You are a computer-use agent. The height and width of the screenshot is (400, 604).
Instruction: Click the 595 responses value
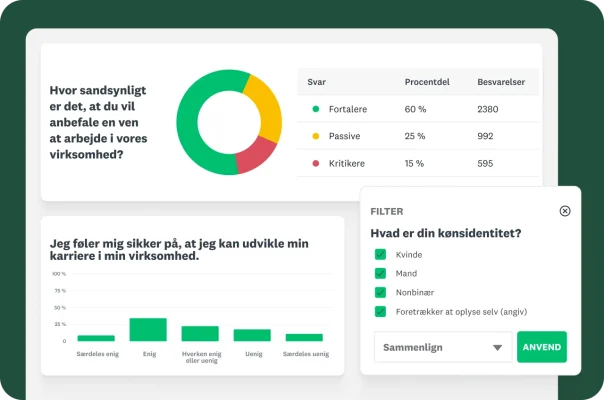(485, 163)
